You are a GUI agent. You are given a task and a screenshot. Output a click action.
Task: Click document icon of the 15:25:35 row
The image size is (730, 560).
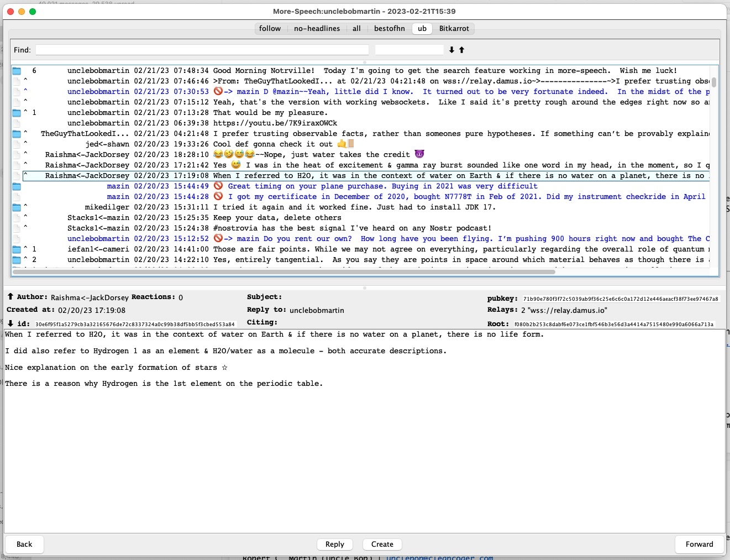17,218
